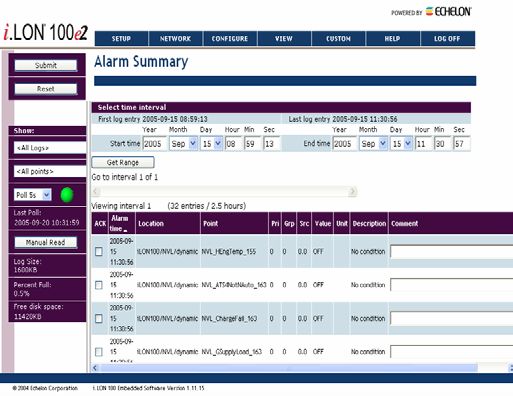Open the NETWORK menu
Screen dimensions: 513x396
coord(176,39)
